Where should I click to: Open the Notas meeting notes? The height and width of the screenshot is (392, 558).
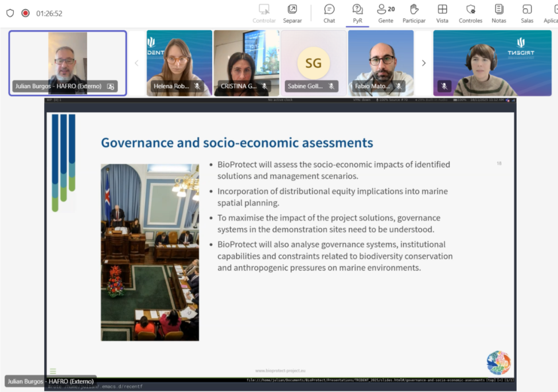tap(499, 13)
